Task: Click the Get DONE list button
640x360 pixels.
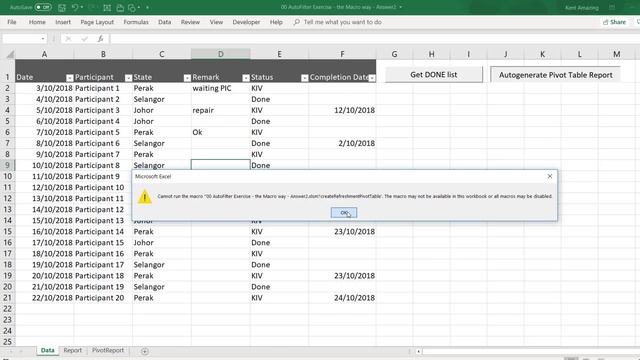Action: (434, 75)
